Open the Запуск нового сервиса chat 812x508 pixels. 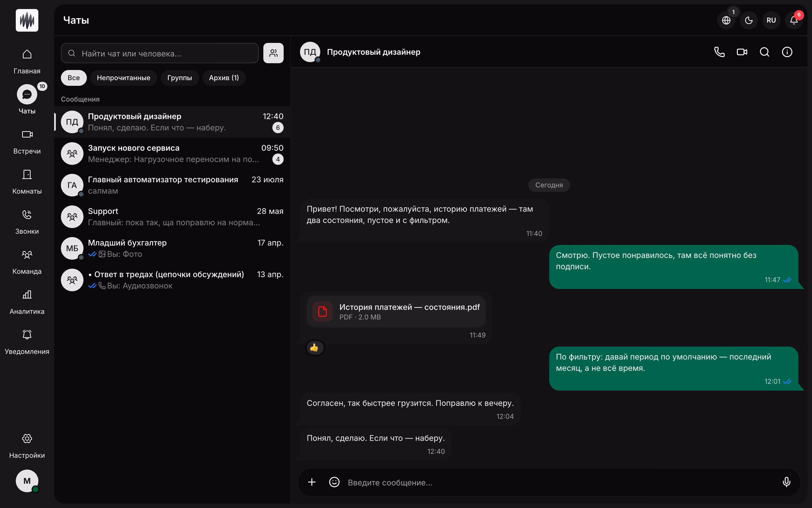[172, 154]
